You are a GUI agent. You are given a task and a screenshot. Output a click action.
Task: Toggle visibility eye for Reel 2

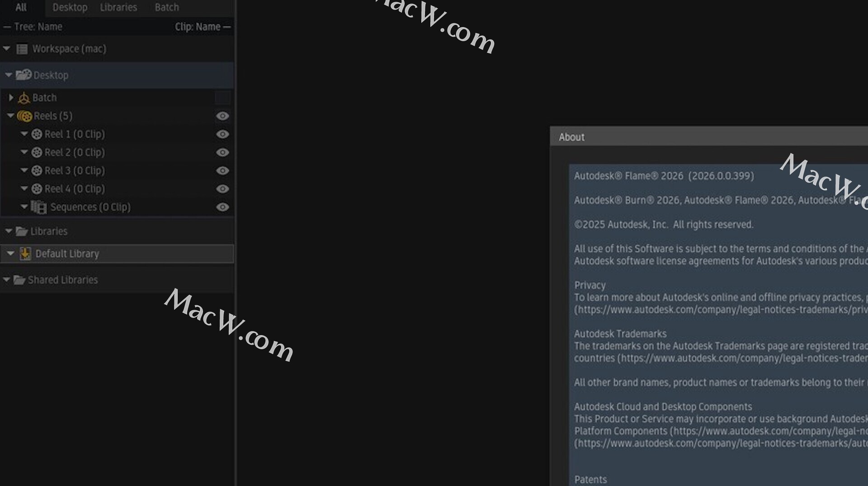[x=222, y=152]
